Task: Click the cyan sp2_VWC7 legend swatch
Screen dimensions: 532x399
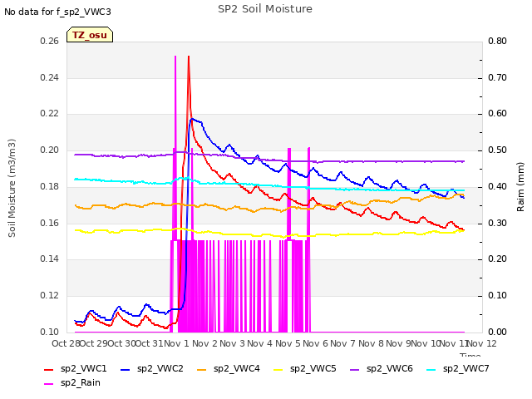Action: tap(431, 369)
